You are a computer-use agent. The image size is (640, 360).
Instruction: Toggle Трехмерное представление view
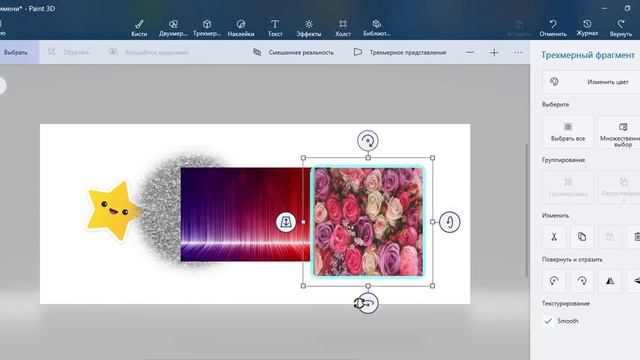400,52
